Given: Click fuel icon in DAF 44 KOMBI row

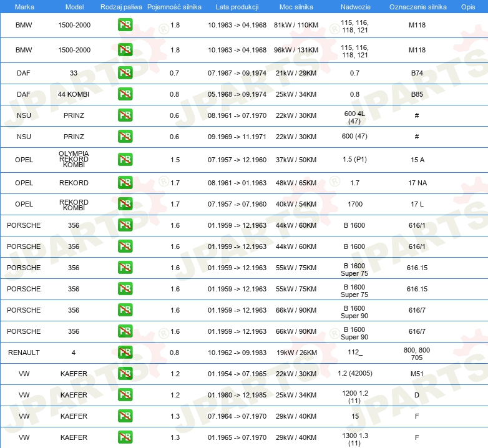Looking at the screenshot, I should 125,94.
